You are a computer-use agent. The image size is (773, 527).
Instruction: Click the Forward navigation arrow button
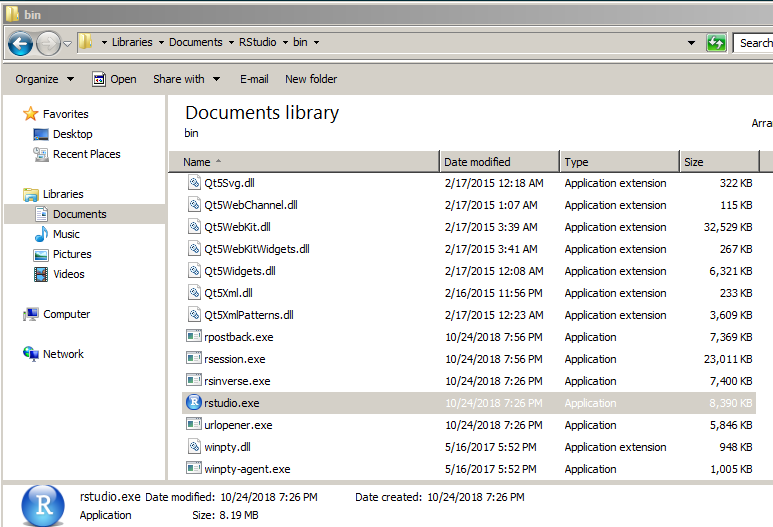coord(48,43)
